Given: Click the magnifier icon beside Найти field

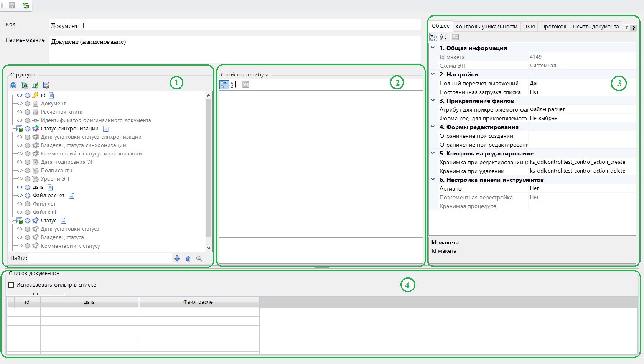Looking at the screenshot, I should pos(199,258).
